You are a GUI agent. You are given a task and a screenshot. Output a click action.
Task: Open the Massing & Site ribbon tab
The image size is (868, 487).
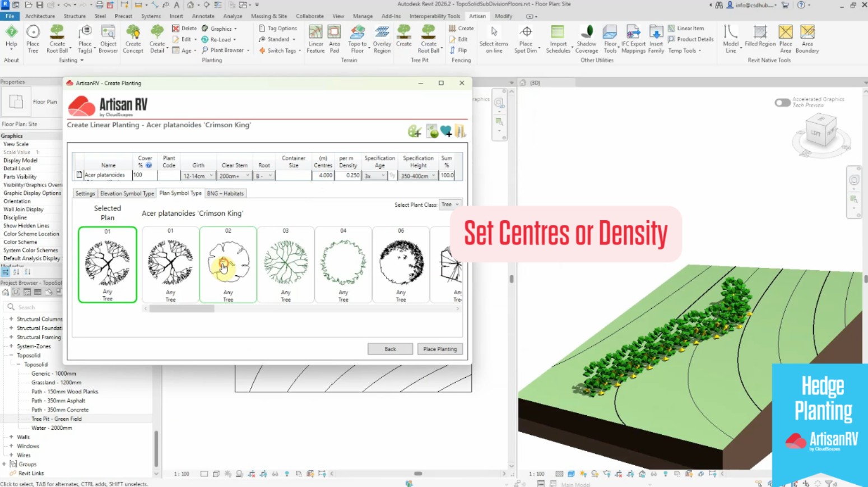click(x=268, y=16)
